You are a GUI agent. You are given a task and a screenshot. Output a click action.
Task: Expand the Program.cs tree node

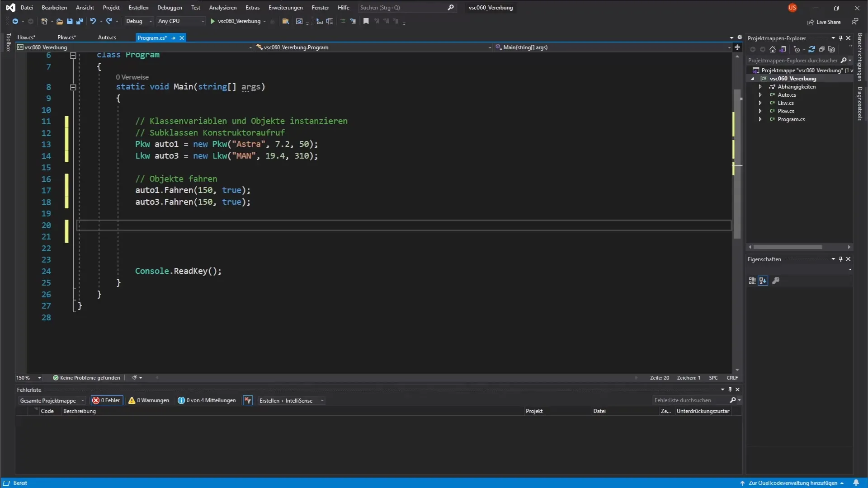click(760, 119)
